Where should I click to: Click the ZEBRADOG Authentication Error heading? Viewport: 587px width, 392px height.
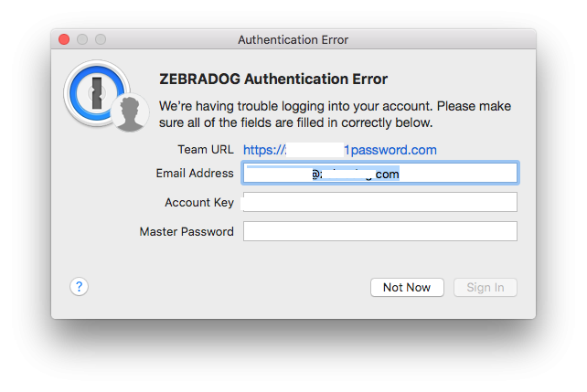point(273,79)
